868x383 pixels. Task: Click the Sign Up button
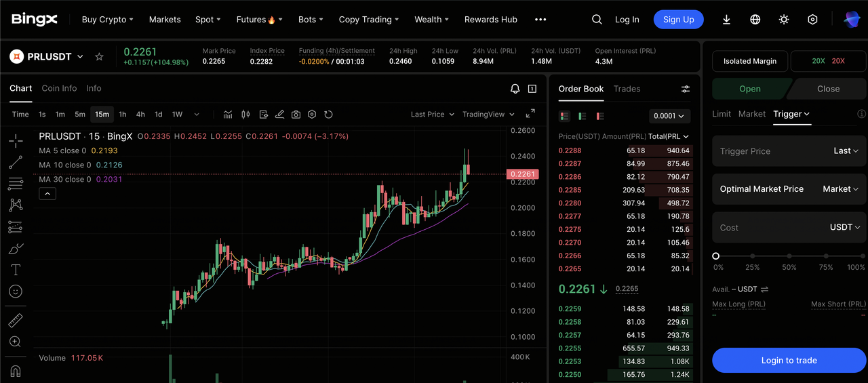click(678, 20)
